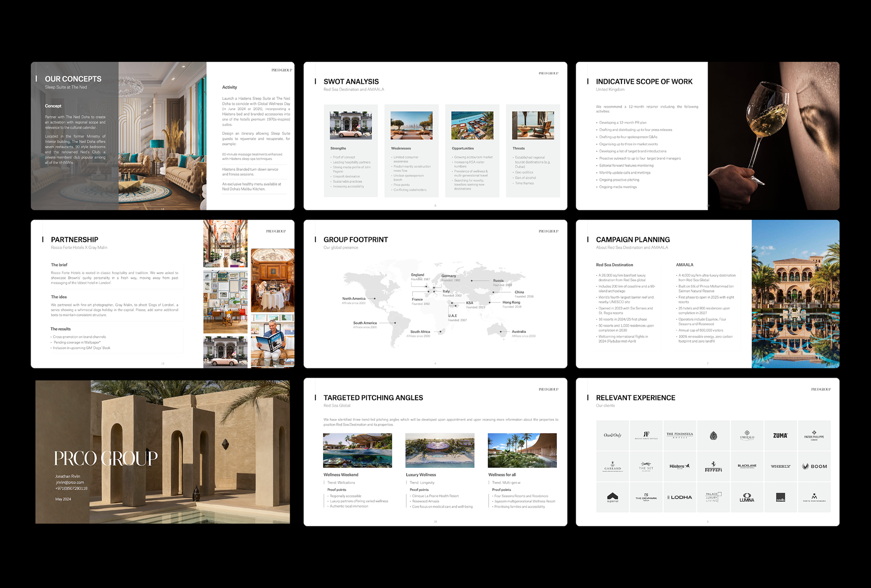This screenshot has width=871, height=588.
Task: Open the PRCO GROUP cover slide
Action: point(162,452)
